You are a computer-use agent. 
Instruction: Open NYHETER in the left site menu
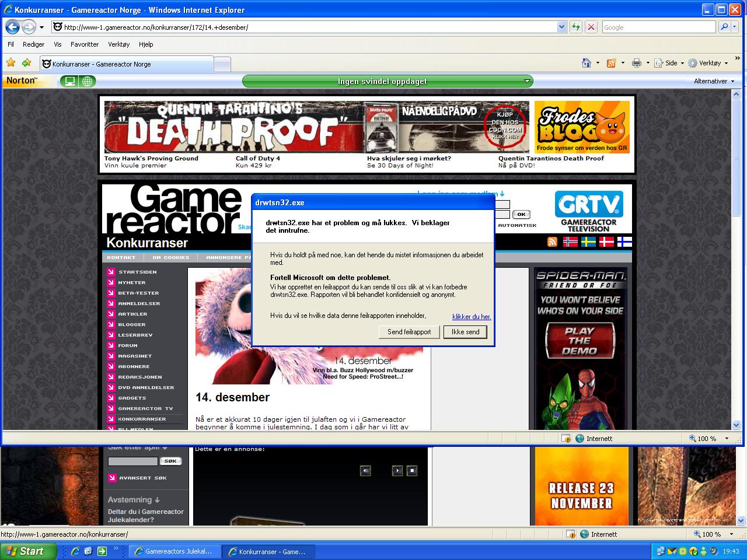pyautogui.click(x=131, y=282)
